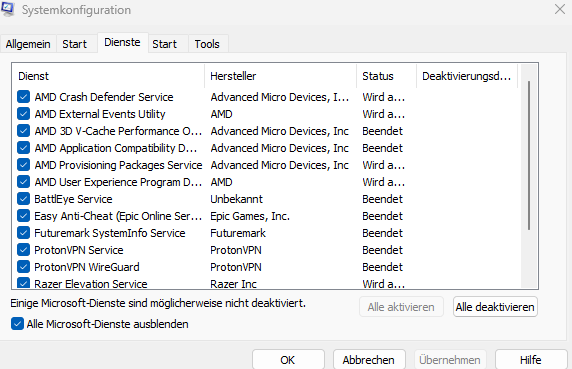Click Beendet status of BattlEye Service
This screenshot has width=572, height=369.
pos(382,199)
